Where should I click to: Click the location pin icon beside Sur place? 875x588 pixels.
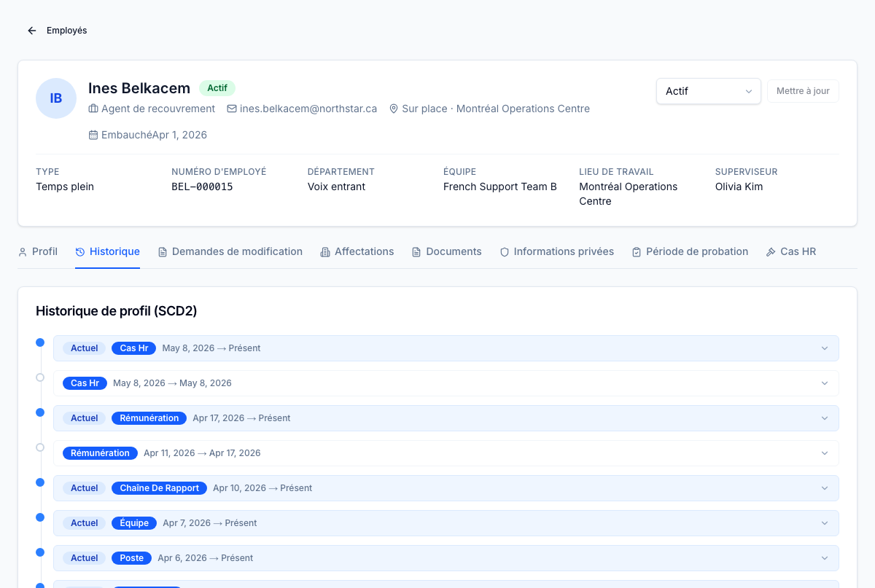pos(394,109)
